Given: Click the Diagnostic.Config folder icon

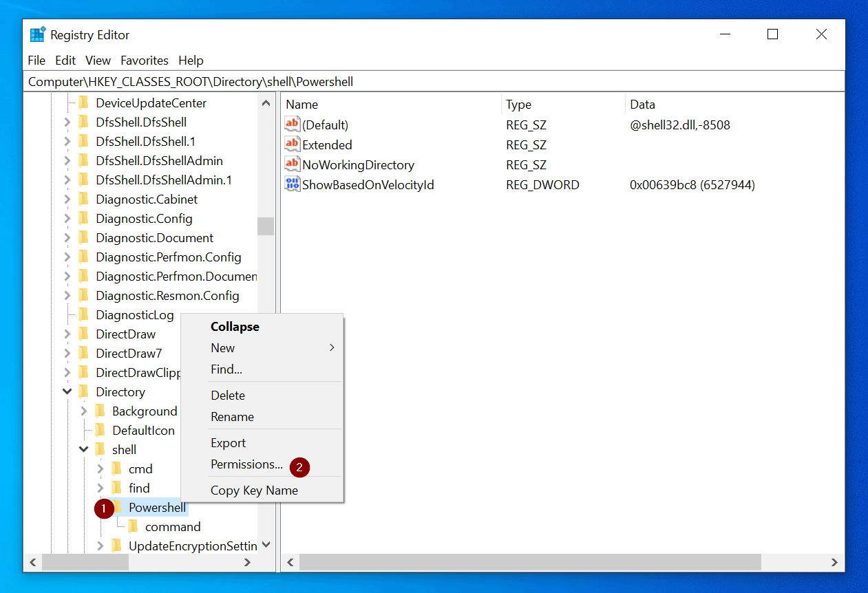Looking at the screenshot, I should click(84, 218).
